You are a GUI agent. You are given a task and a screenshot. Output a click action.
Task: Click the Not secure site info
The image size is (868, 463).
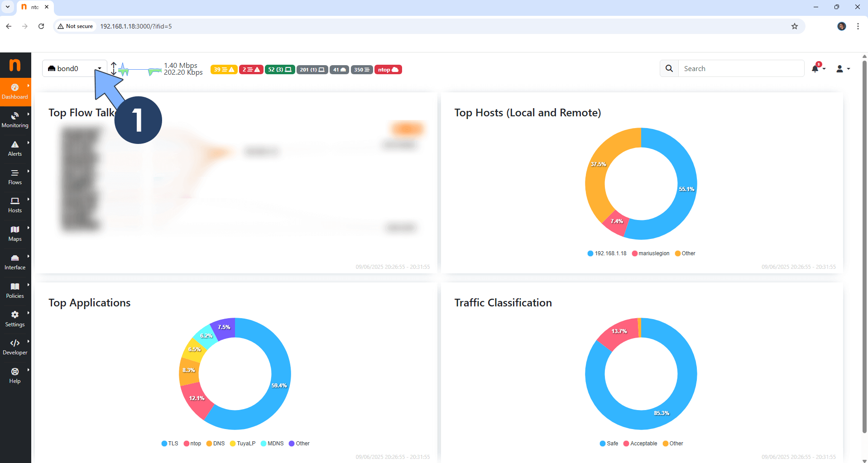point(76,26)
